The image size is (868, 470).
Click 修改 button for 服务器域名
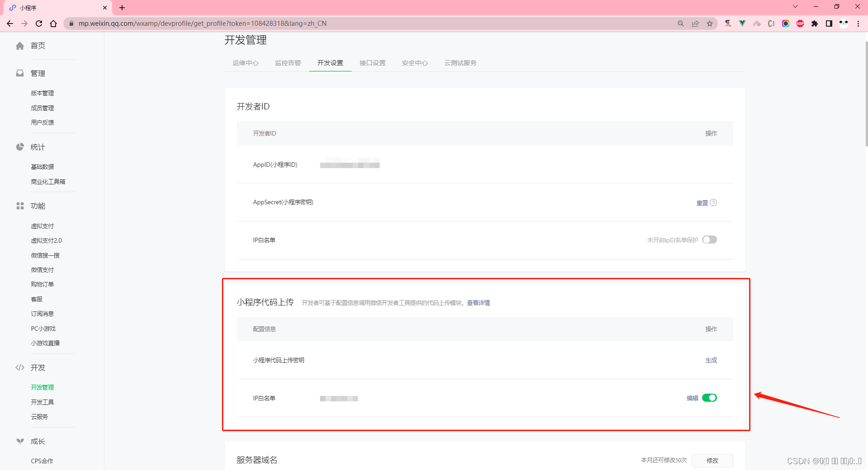[712, 461]
